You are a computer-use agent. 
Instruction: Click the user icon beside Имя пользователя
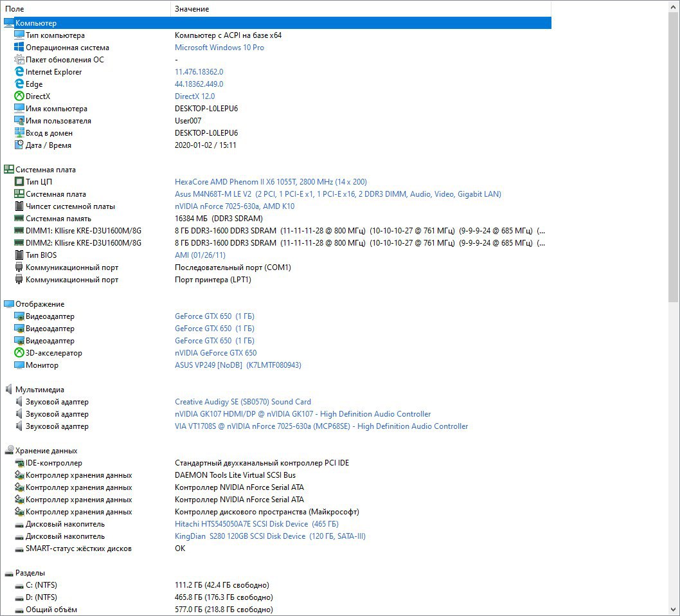(19, 121)
